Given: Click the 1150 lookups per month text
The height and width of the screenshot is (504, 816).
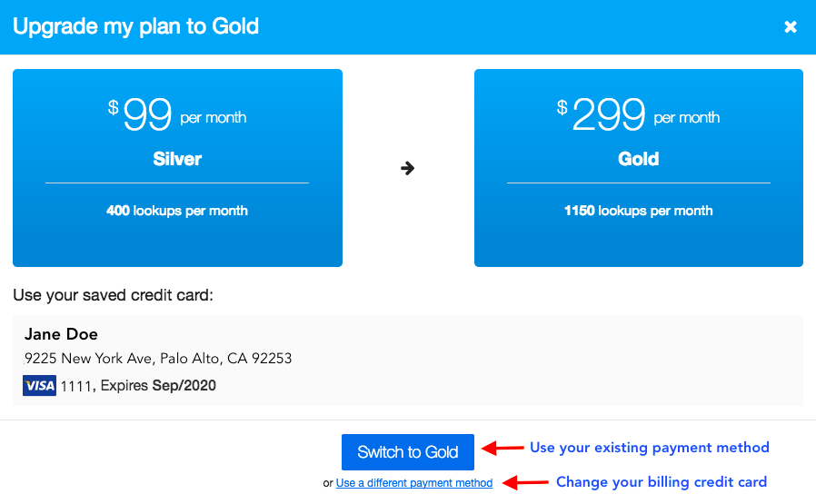Looking at the screenshot, I should click(x=639, y=211).
